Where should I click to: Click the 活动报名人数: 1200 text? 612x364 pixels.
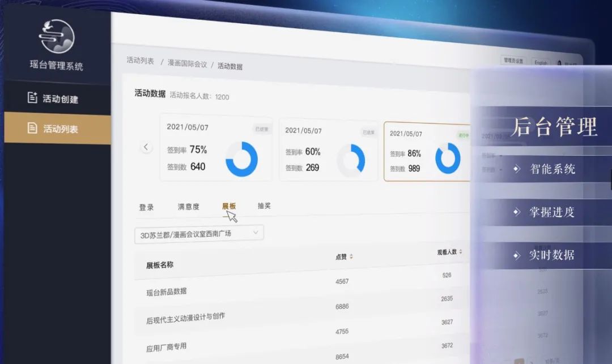click(x=199, y=96)
